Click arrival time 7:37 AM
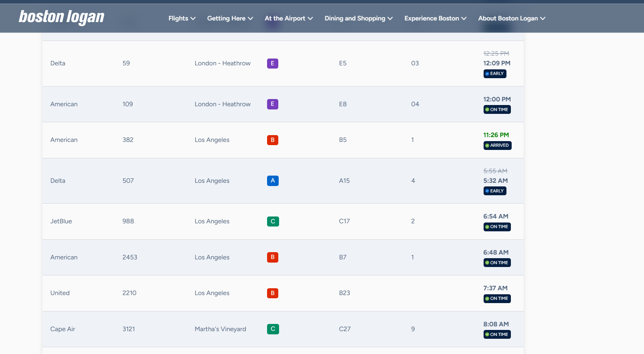 (495, 288)
